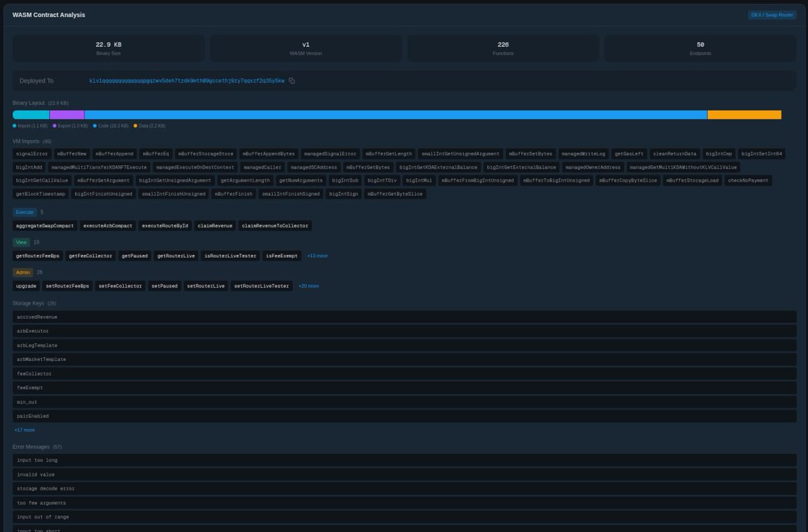Select the isRouterLiveTester view endpoint
The image size is (808, 532).
pyautogui.click(x=230, y=256)
